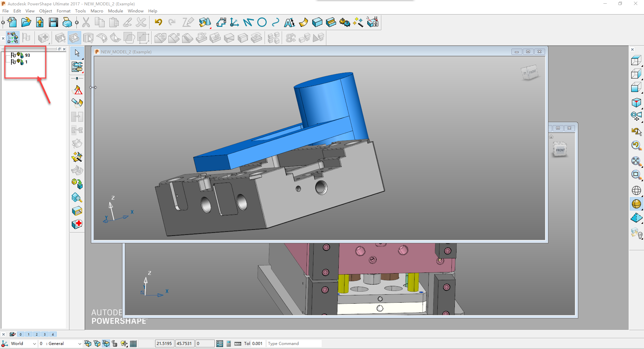Toggle the Z blanking icon near World selector
The width and height of the screenshot is (644, 349).
(106, 343)
